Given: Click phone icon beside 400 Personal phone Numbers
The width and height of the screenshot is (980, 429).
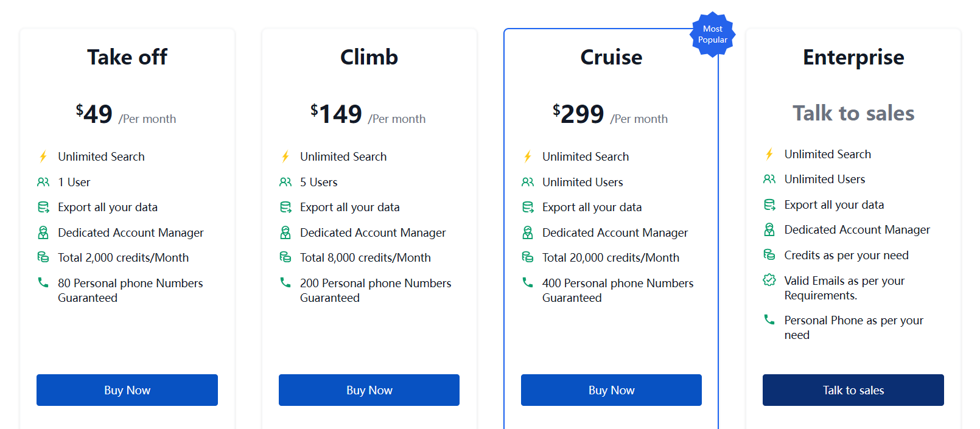Looking at the screenshot, I should pos(528,282).
